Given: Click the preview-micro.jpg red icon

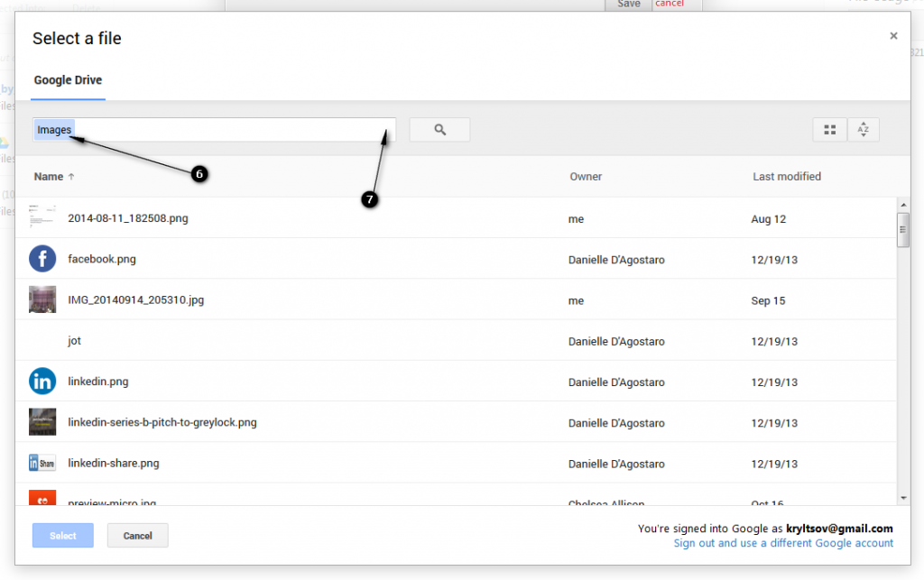Looking at the screenshot, I should [42, 500].
